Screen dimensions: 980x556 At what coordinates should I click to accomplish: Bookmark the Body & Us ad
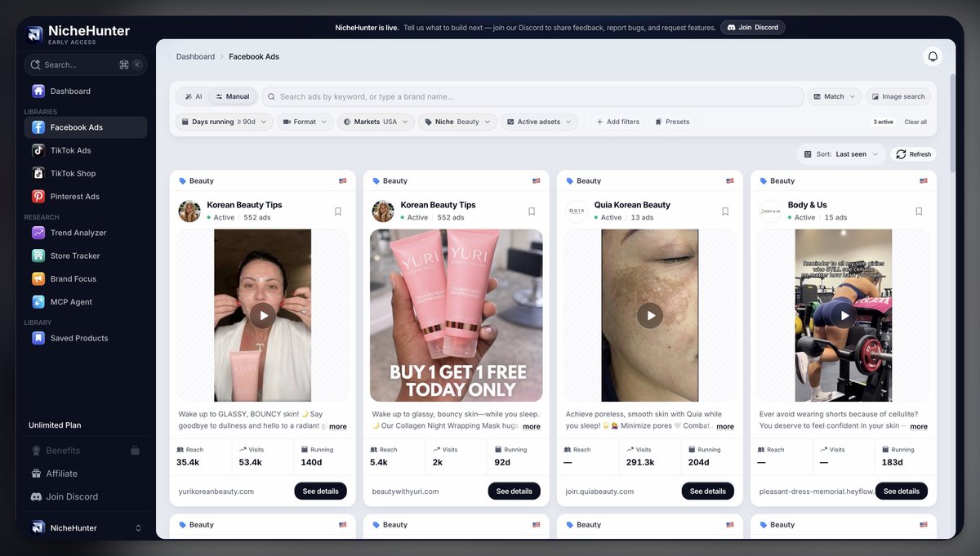(919, 211)
